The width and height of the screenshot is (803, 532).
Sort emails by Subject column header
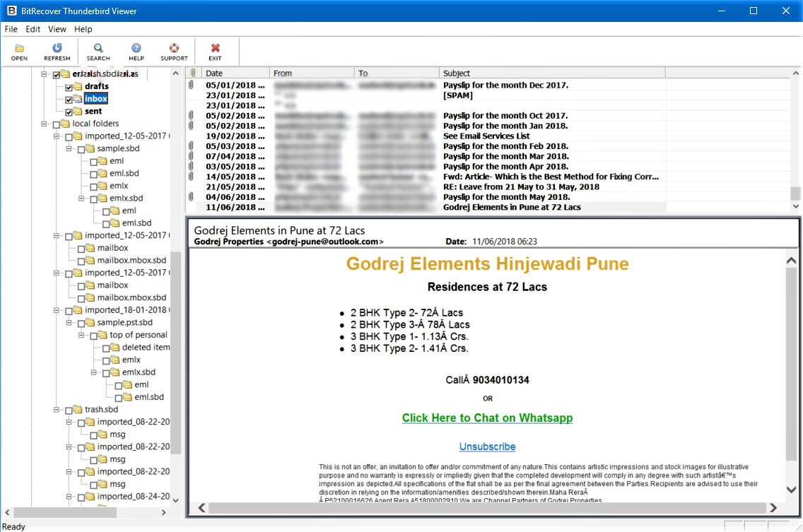[x=552, y=73]
